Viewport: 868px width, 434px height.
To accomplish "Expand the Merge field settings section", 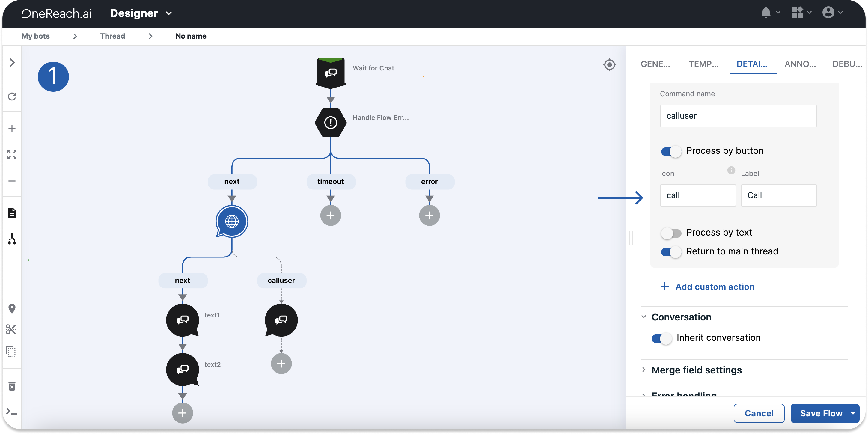I will pyautogui.click(x=696, y=370).
